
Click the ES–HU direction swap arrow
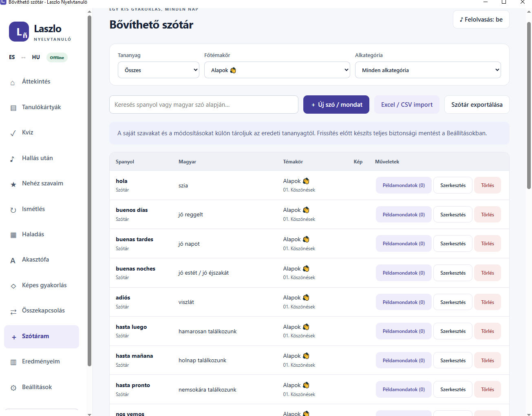point(24,57)
